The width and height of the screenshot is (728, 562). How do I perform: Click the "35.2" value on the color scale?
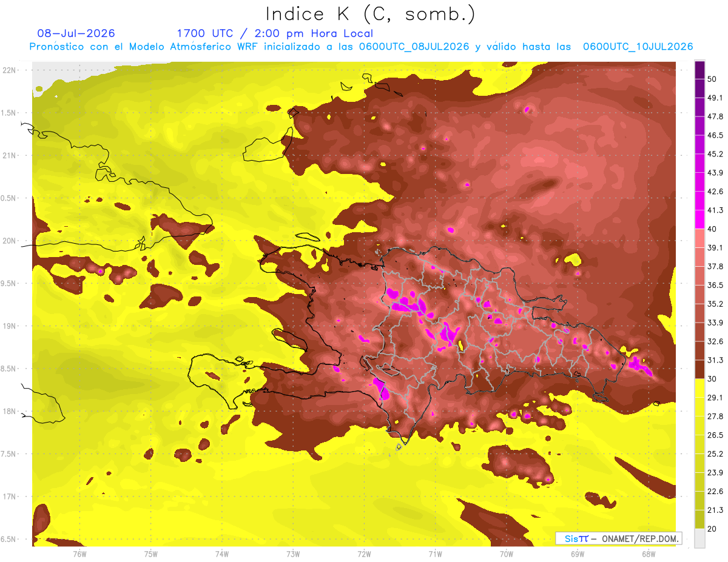click(715, 304)
